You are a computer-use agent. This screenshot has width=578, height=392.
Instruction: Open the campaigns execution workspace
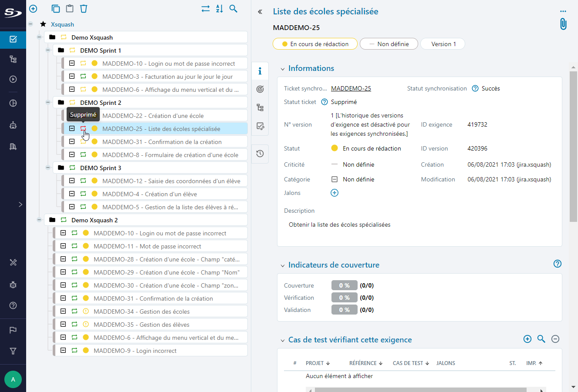13,79
